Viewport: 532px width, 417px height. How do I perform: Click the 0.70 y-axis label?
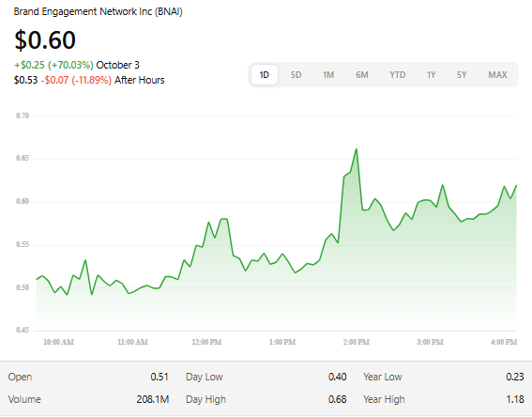pyautogui.click(x=23, y=116)
